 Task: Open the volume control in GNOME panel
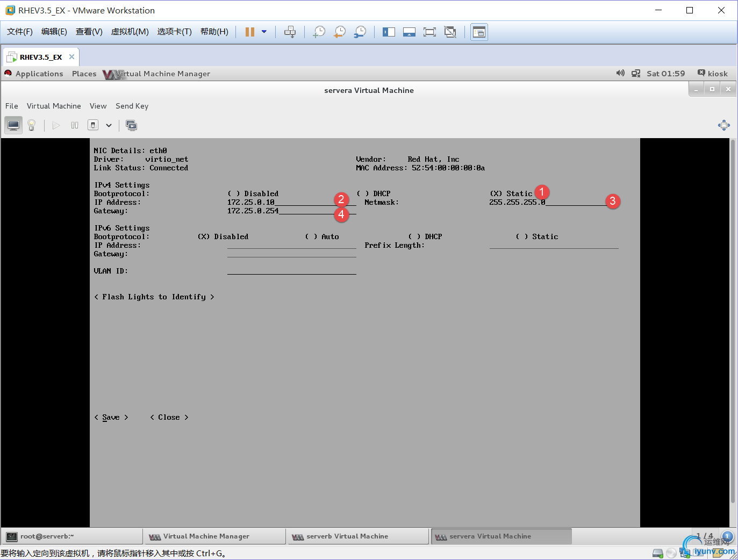tap(620, 73)
